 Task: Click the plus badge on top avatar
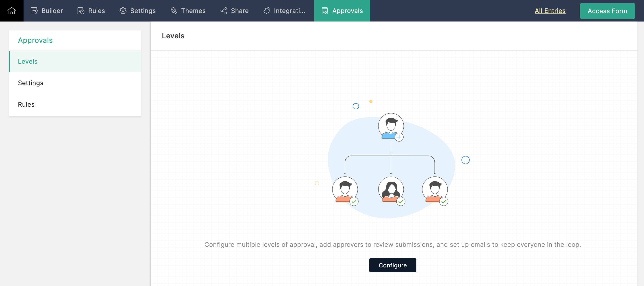(x=399, y=137)
